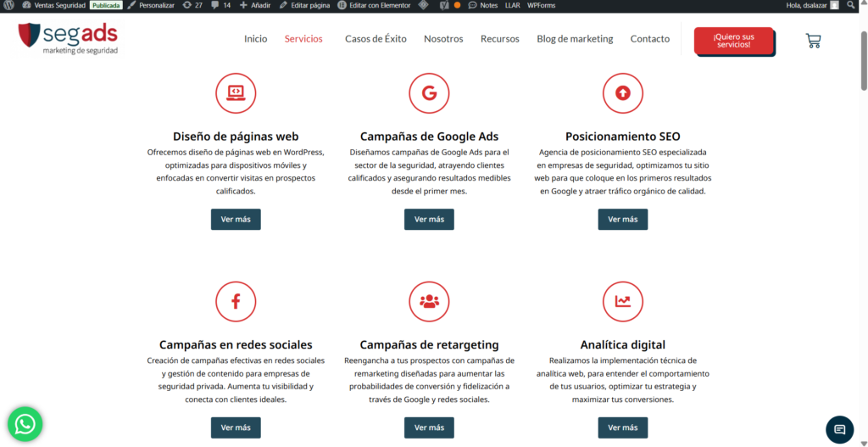
Task: Click the Facebook social campaigns icon
Action: 236,301
